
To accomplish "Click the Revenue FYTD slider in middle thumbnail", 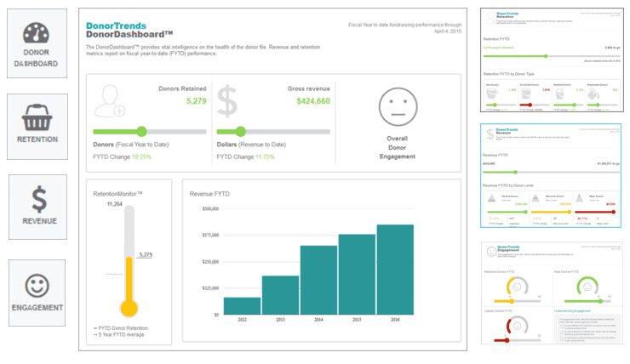I will (x=551, y=172).
